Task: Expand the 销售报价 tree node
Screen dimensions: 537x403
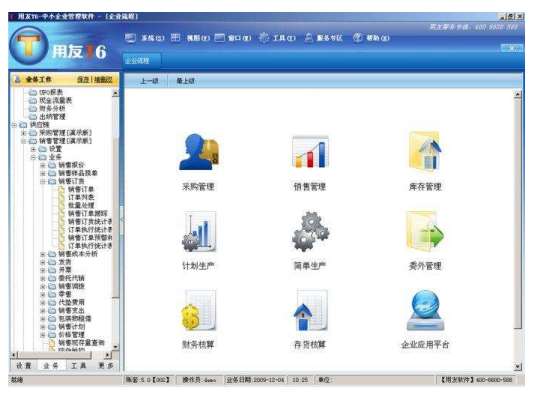Action: (x=43, y=165)
